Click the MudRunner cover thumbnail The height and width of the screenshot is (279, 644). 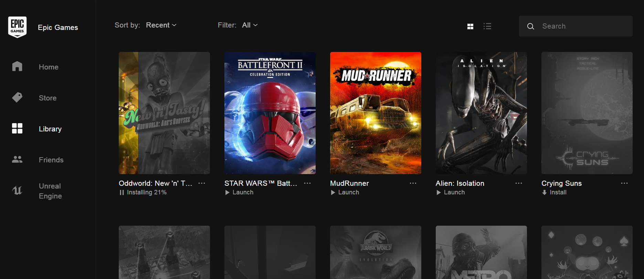click(376, 113)
